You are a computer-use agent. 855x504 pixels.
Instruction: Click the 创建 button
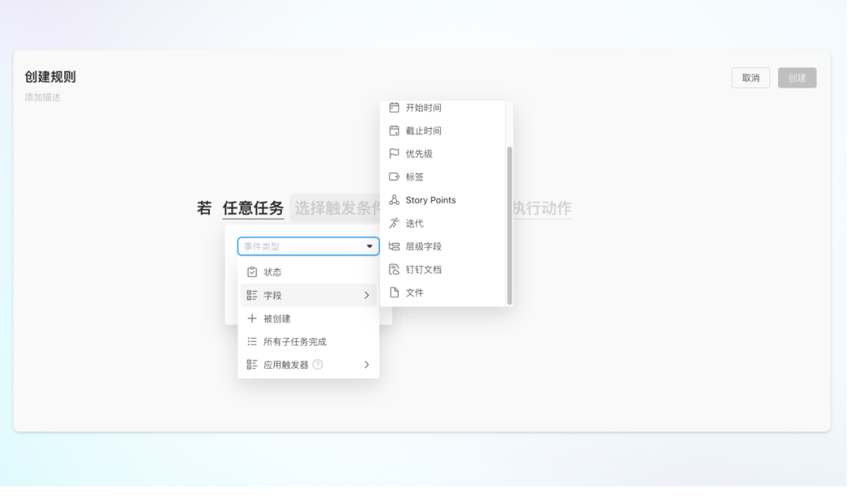point(796,78)
